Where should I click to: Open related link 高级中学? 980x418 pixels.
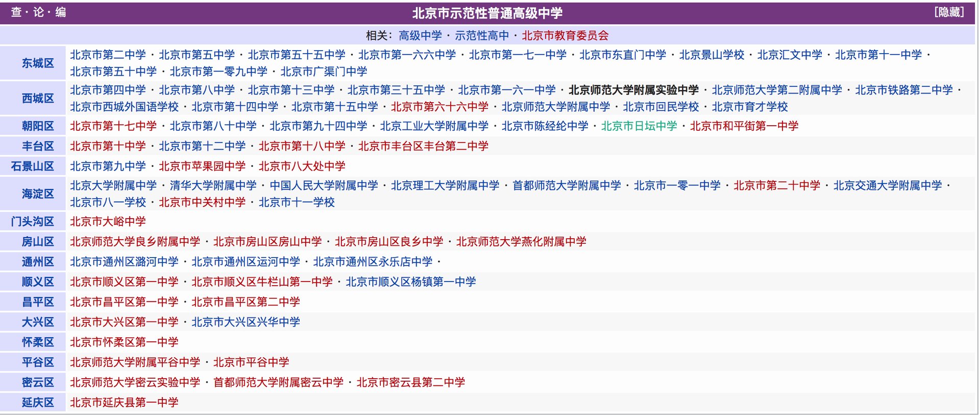[x=420, y=36]
